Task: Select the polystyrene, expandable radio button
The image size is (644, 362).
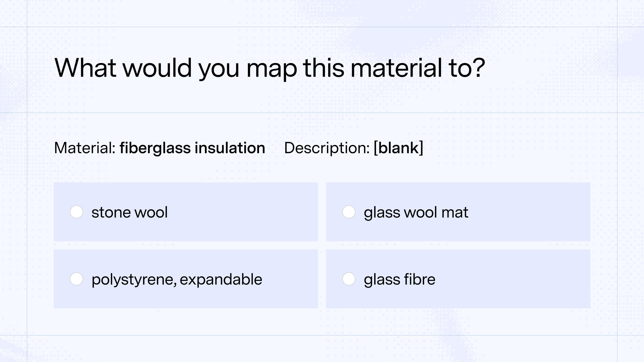Action: tap(76, 279)
